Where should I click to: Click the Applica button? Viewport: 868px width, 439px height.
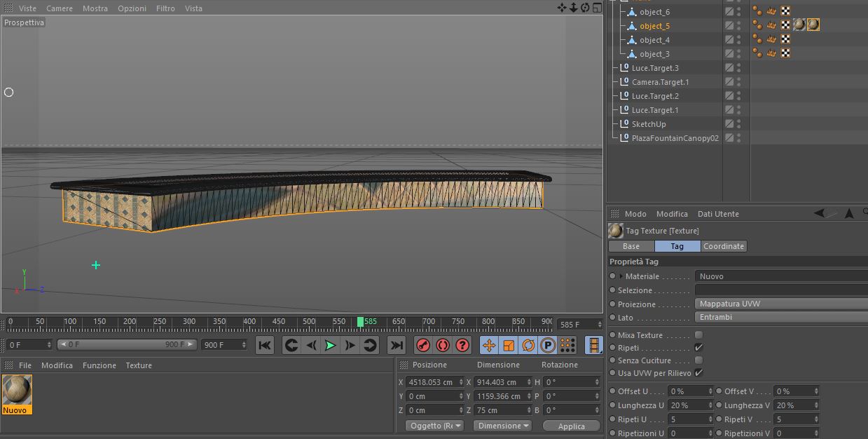[571, 426]
